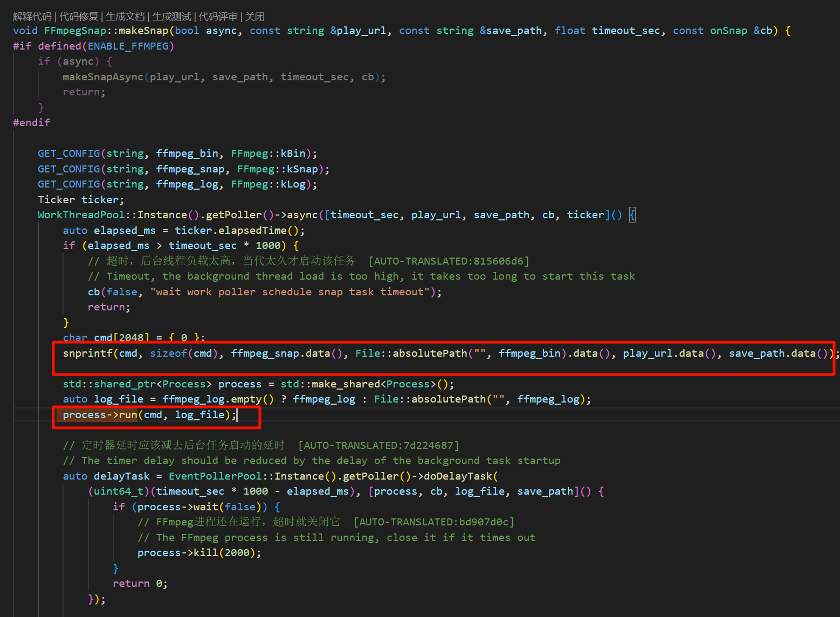Click the return 0 statement
This screenshot has height=617, width=840.
click(x=140, y=584)
